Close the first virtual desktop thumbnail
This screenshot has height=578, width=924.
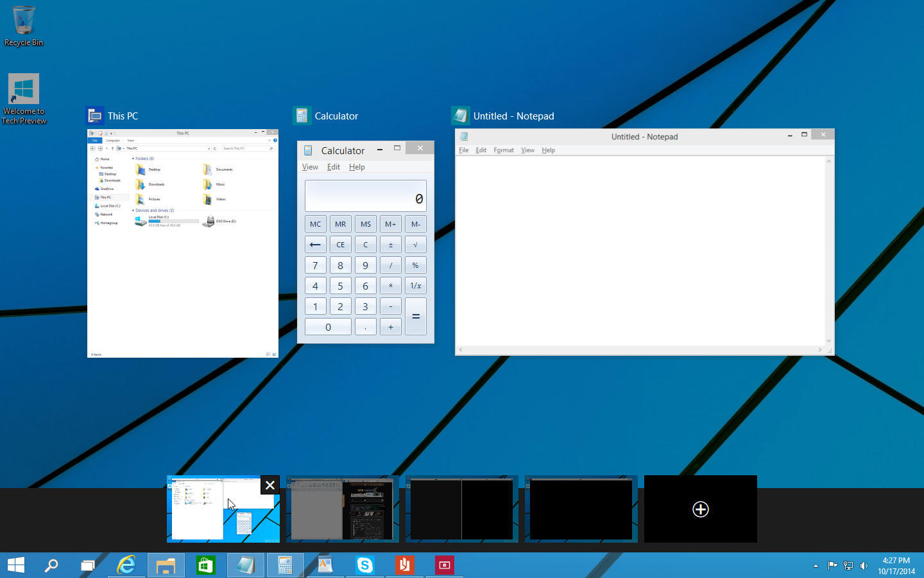point(270,486)
